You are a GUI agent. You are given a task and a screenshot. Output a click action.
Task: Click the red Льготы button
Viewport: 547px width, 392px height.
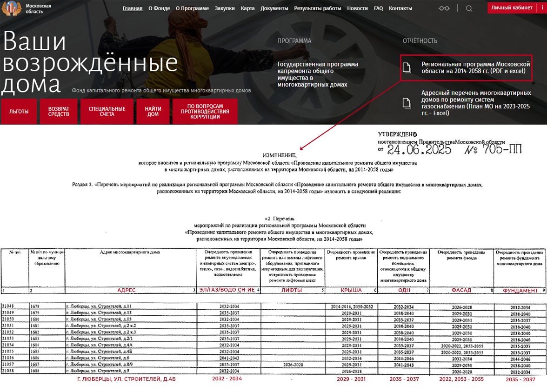click(19, 112)
